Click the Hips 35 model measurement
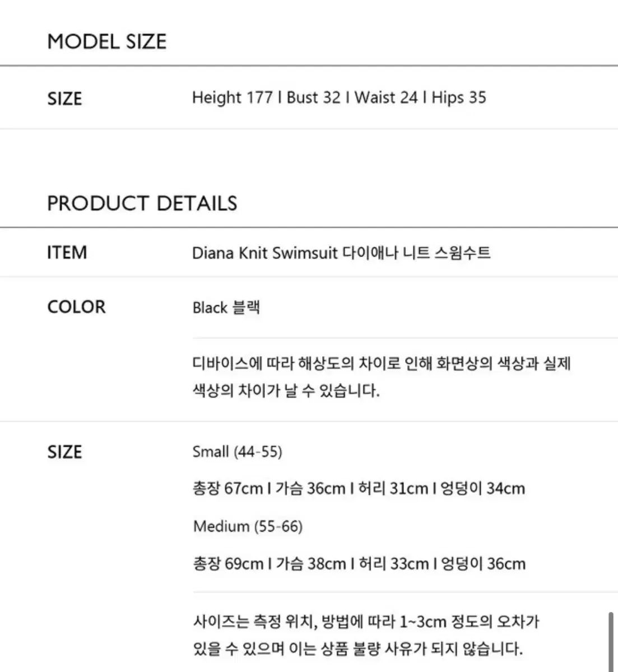The width and height of the screenshot is (618, 672). click(459, 97)
